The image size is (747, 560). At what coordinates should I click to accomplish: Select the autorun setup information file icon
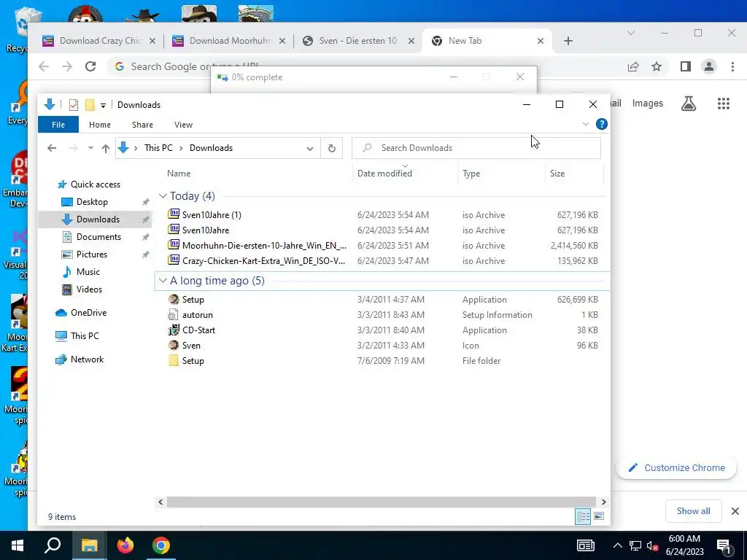[x=174, y=315]
